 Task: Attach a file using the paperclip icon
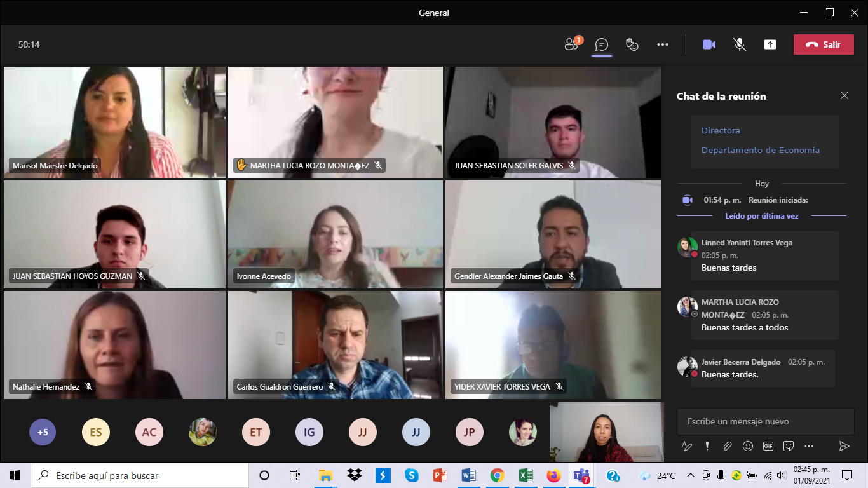728,446
